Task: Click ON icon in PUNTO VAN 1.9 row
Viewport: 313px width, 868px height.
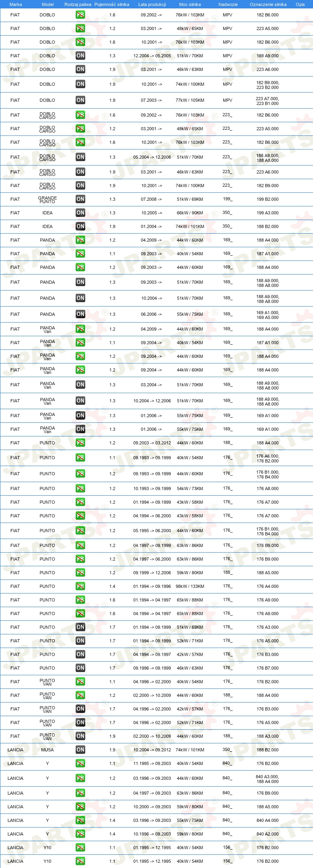Action: [80, 736]
